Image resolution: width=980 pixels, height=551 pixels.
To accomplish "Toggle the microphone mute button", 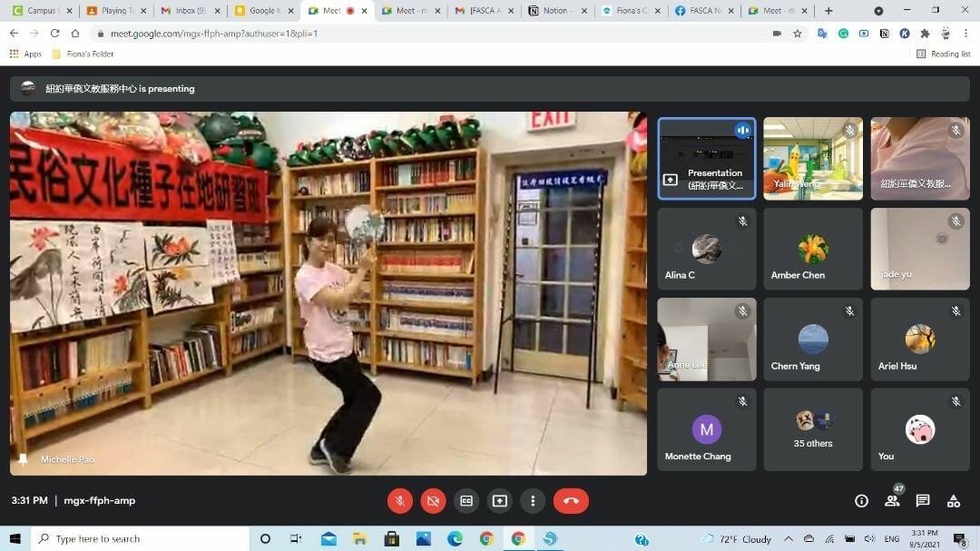I will click(x=400, y=501).
